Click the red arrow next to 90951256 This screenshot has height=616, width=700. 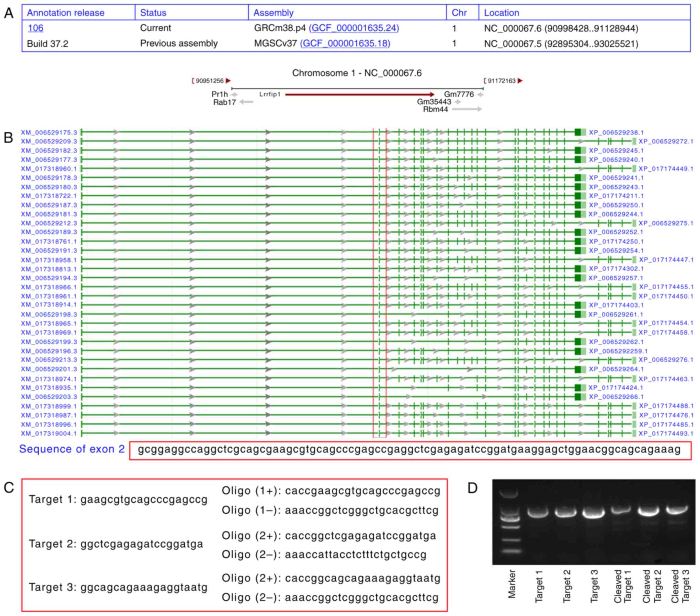click(228, 81)
